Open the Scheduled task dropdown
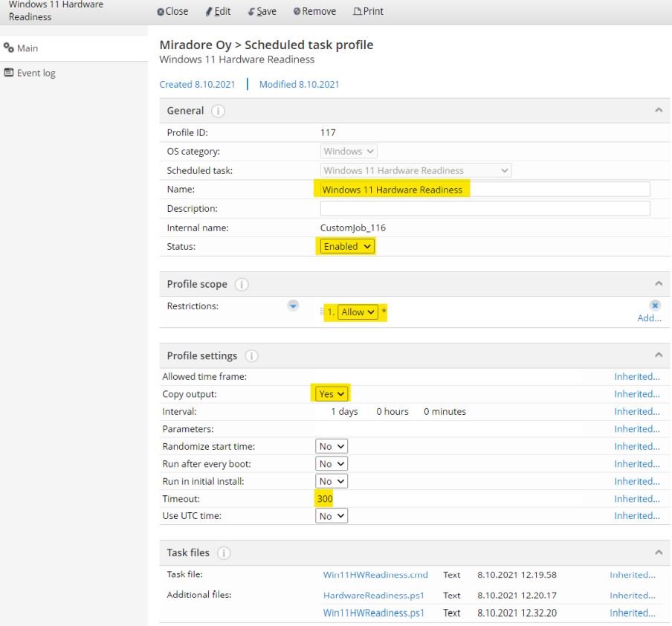The width and height of the screenshot is (672, 626). pos(416,171)
